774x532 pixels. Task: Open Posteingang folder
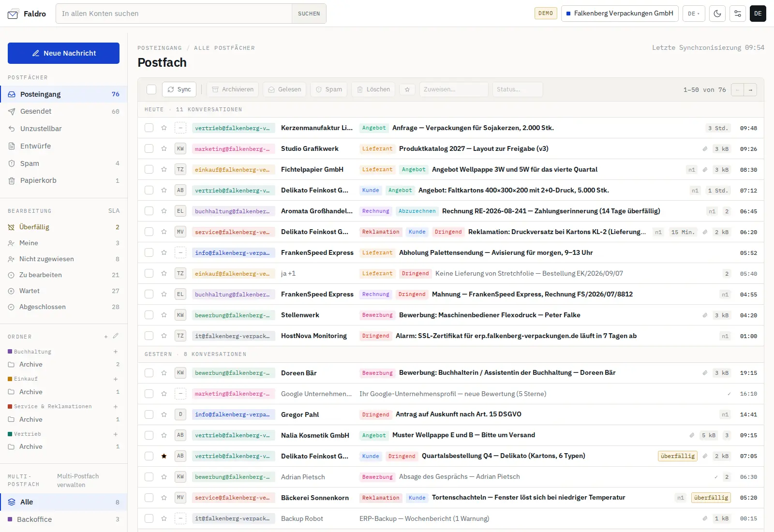(x=63, y=94)
